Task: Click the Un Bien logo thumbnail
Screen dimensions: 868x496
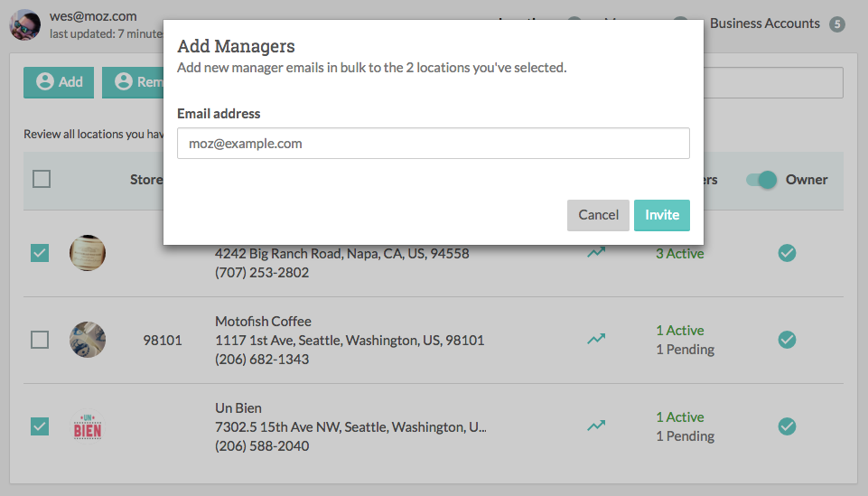Action: click(x=88, y=426)
